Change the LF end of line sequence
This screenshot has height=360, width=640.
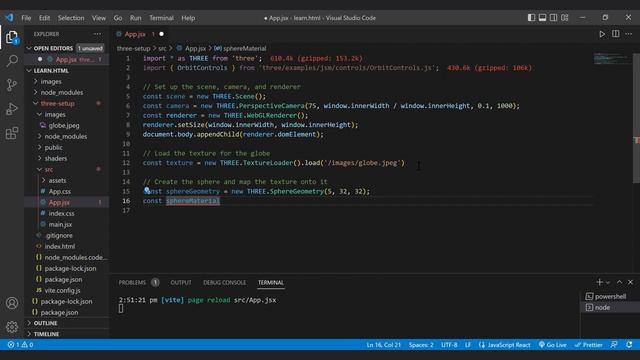tap(468, 345)
